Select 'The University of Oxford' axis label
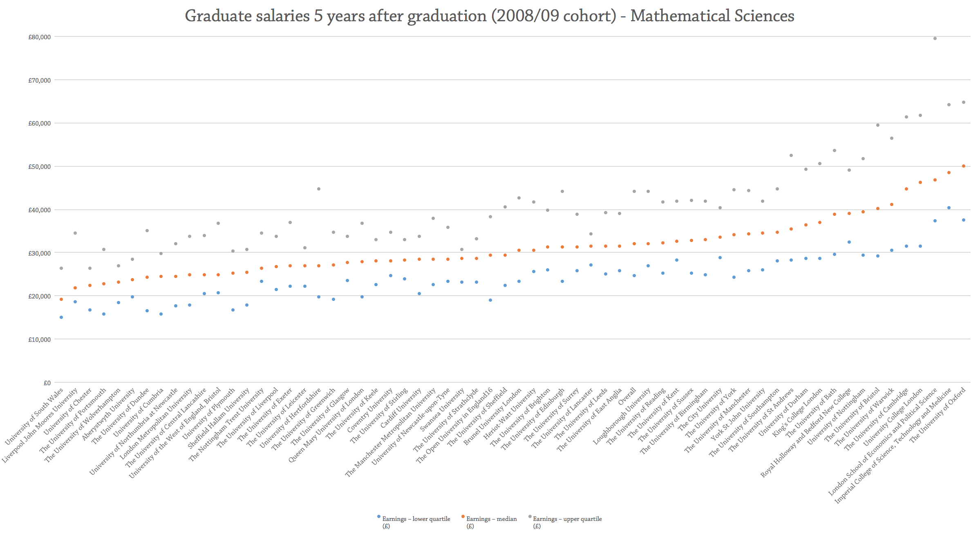This screenshot has width=980, height=534. coord(937,413)
